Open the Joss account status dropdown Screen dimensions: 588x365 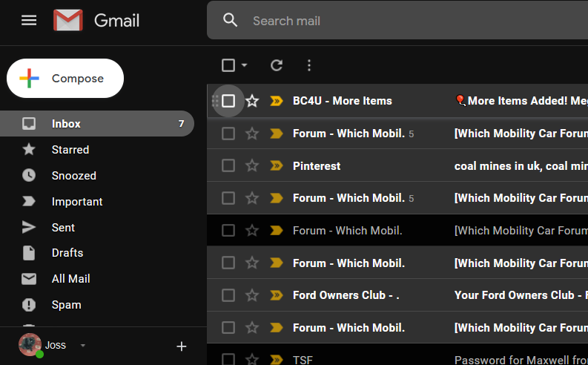(x=83, y=346)
